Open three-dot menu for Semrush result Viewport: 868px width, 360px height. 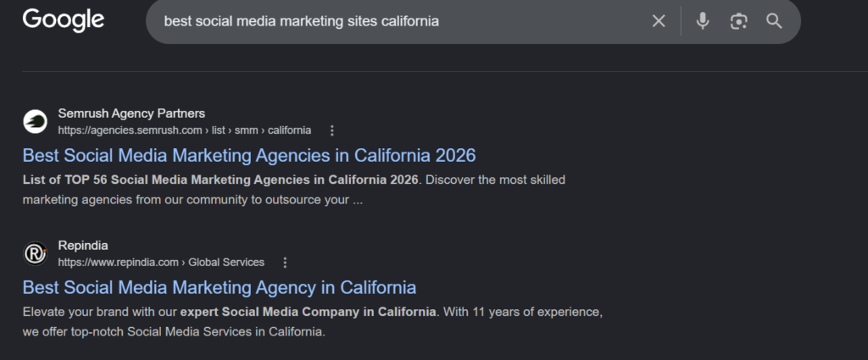(332, 130)
